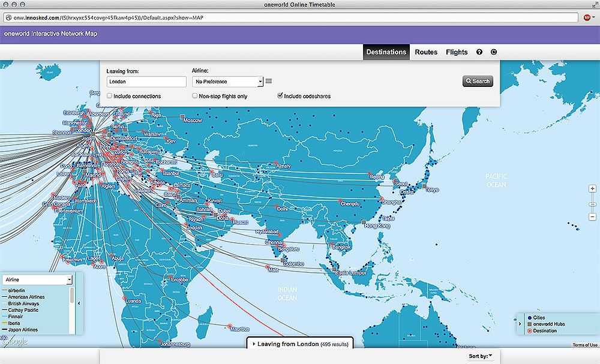Switch to the Destinations tab
Viewport: 600px width, 364px height.
click(386, 52)
